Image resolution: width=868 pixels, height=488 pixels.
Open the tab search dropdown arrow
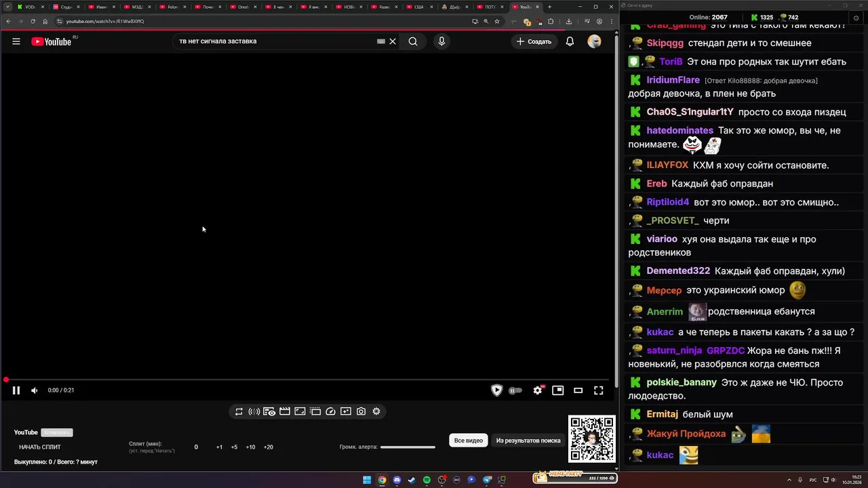pos(7,7)
